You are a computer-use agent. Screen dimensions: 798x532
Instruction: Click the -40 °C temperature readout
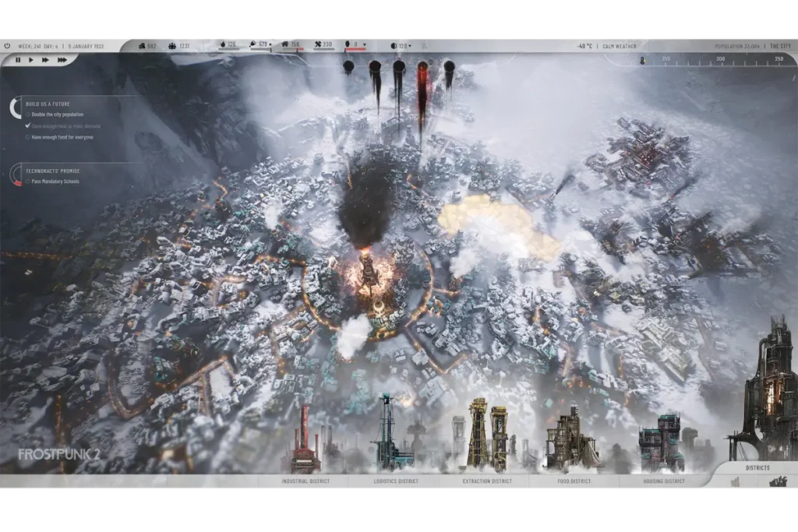[584, 46]
